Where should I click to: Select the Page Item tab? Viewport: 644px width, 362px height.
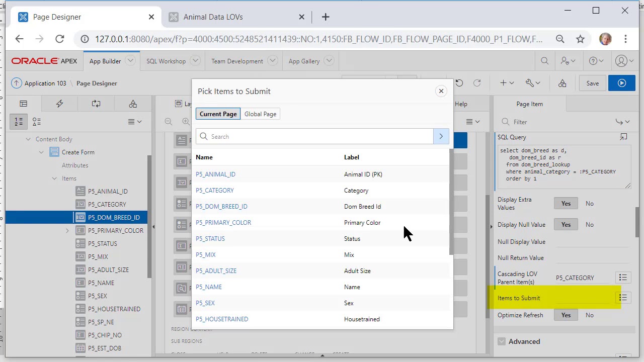pyautogui.click(x=529, y=104)
